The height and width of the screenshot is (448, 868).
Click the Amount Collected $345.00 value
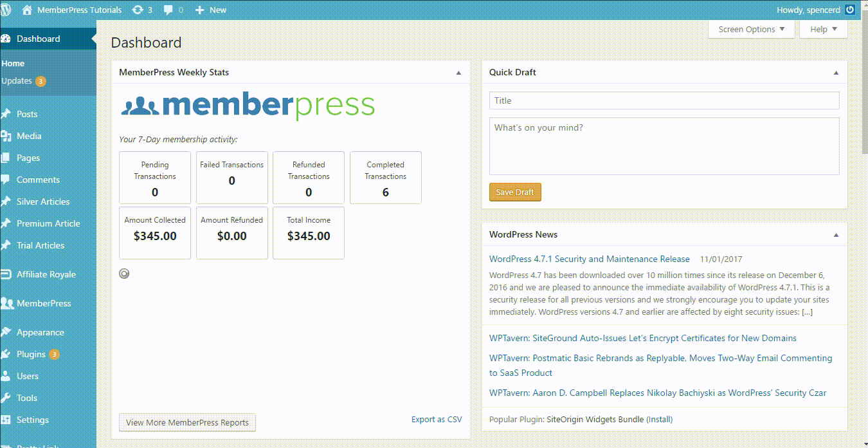click(x=155, y=236)
